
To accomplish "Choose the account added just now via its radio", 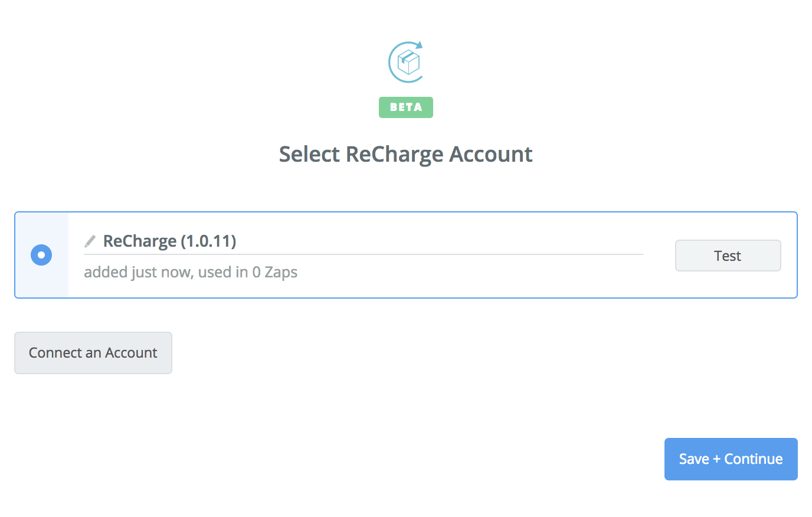I will [41, 255].
